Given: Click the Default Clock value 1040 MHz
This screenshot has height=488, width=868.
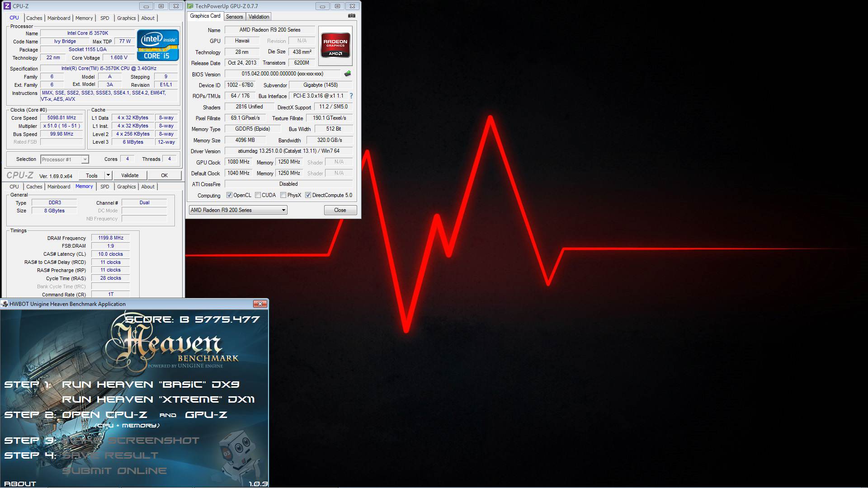Looking at the screenshot, I should point(238,173).
